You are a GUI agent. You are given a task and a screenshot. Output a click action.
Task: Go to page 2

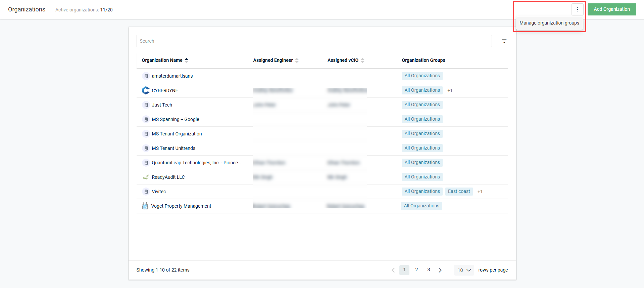(416, 270)
